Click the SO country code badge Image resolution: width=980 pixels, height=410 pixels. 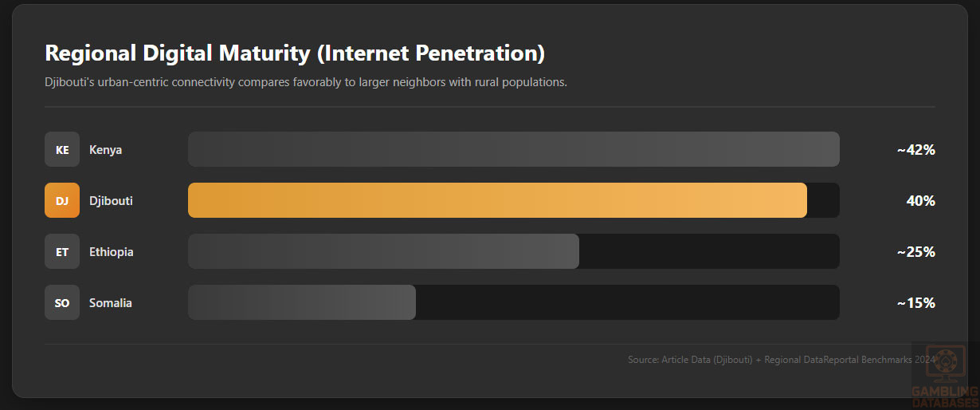(x=62, y=302)
